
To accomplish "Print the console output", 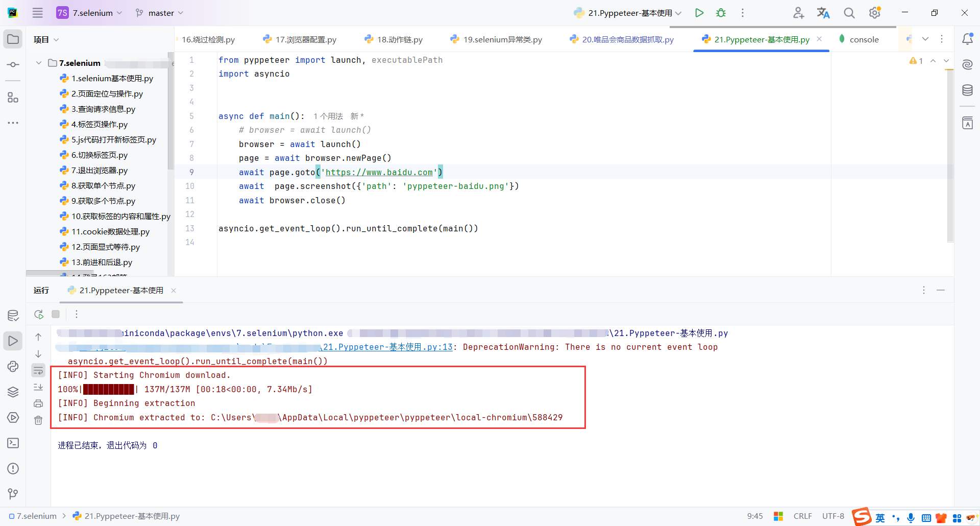I will 38,403.
